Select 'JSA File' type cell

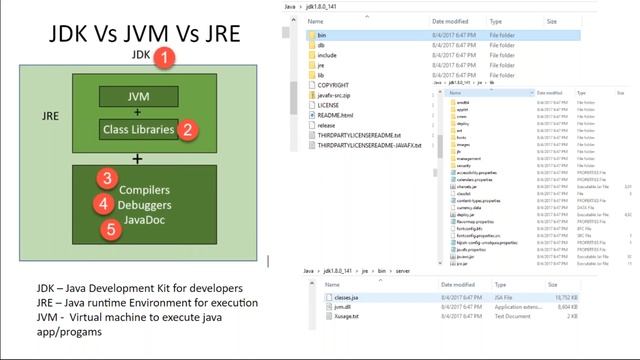click(503, 298)
